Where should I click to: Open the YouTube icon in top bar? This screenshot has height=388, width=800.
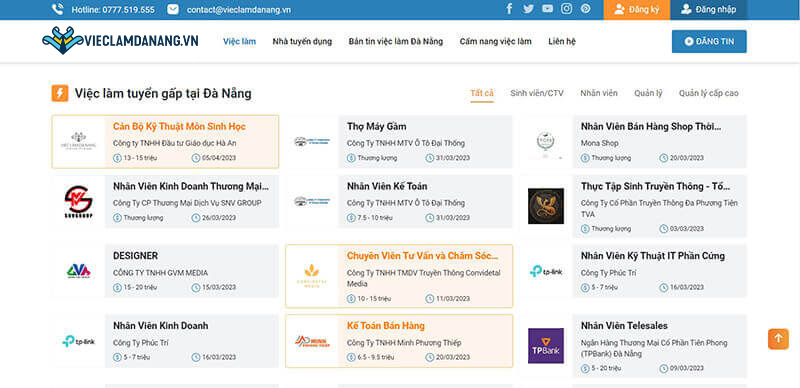pyautogui.click(x=547, y=9)
